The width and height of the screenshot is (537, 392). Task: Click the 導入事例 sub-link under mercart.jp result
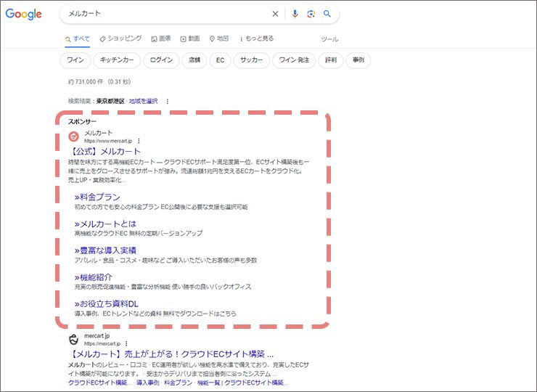147,383
